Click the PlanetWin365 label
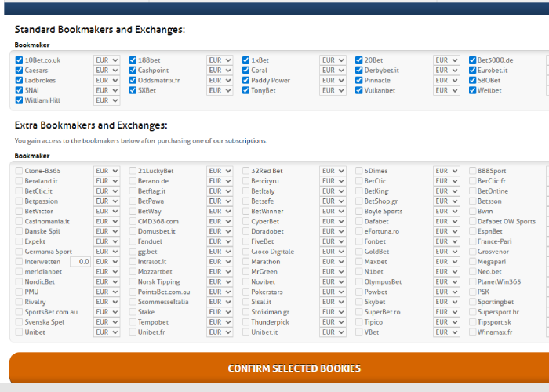 [x=499, y=281]
